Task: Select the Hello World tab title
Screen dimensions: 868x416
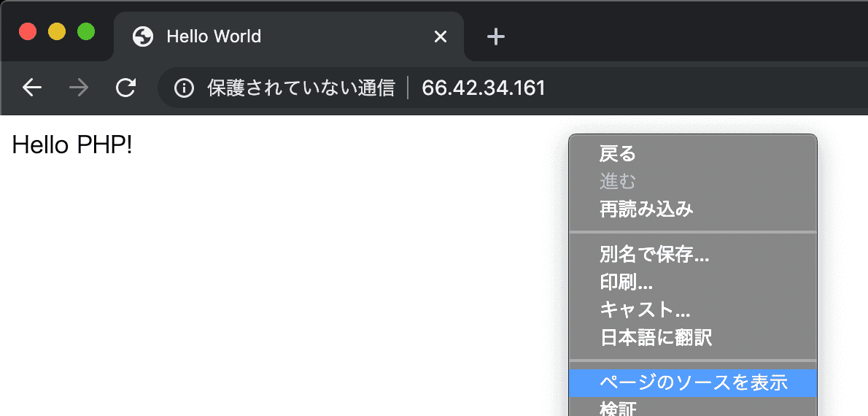Action: (214, 36)
